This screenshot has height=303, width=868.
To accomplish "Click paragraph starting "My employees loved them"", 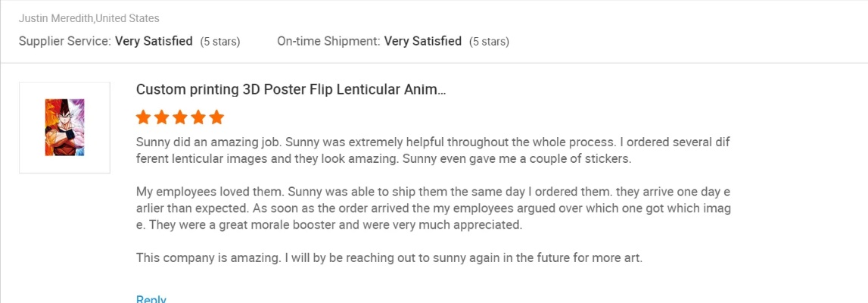I will click(x=433, y=208).
